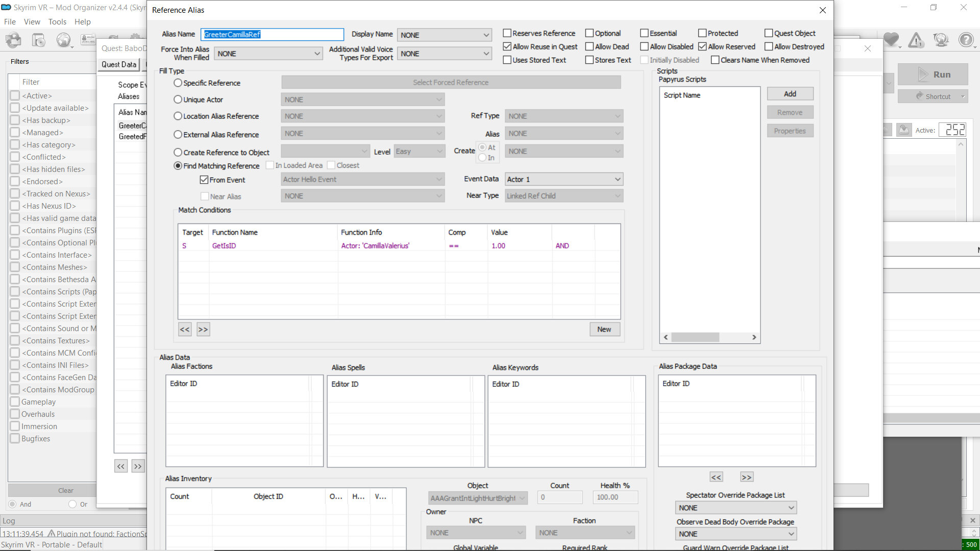Expand the Event Data Actor 1 dropdown

(x=563, y=180)
